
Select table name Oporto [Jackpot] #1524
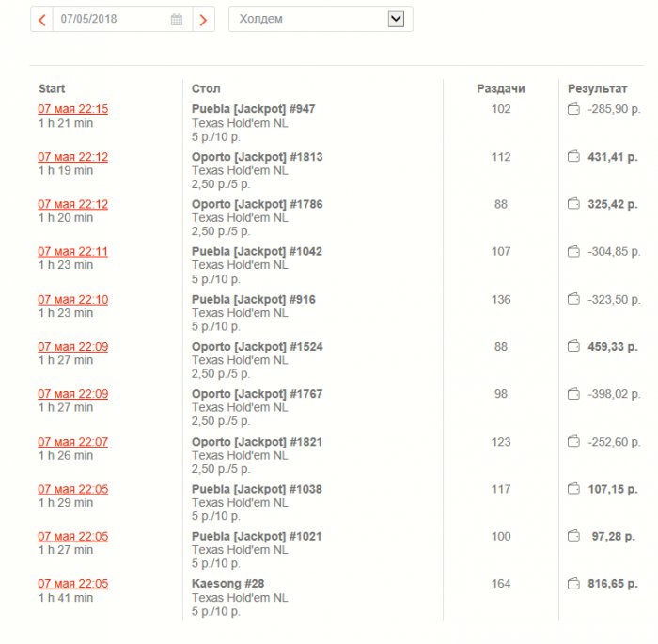point(258,346)
